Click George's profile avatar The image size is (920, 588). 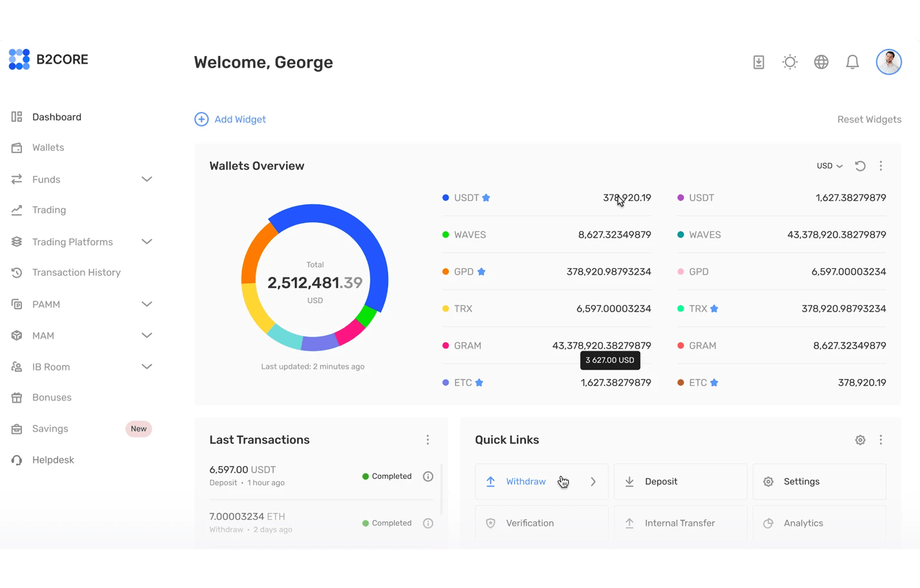pos(889,62)
